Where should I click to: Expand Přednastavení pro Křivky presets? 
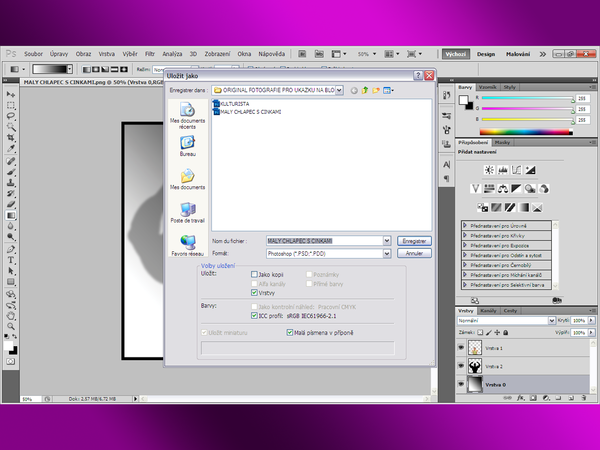(465, 235)
